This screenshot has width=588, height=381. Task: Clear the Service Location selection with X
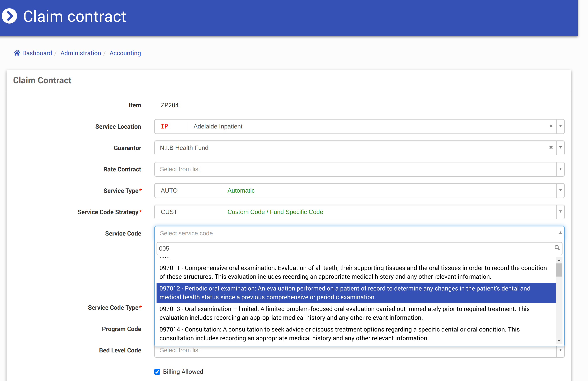(x=551, y=126)
